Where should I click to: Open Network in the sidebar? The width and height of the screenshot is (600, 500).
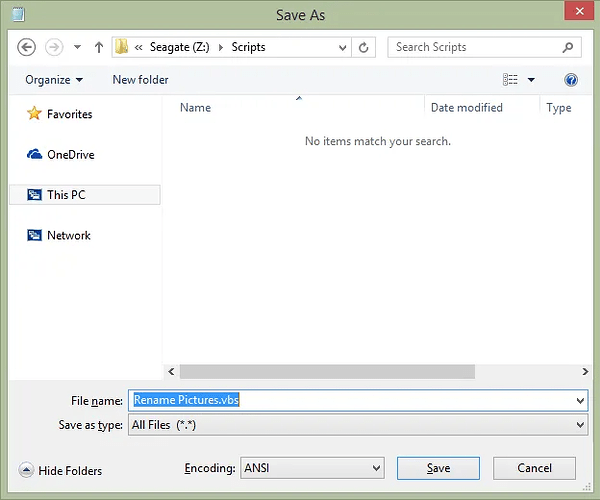[68, 235]
